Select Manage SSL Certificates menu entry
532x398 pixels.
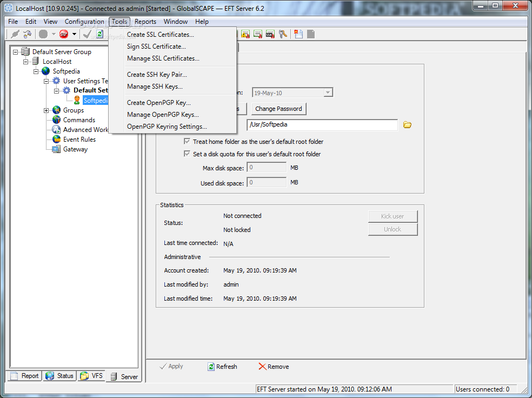click(x=172, y=58)
